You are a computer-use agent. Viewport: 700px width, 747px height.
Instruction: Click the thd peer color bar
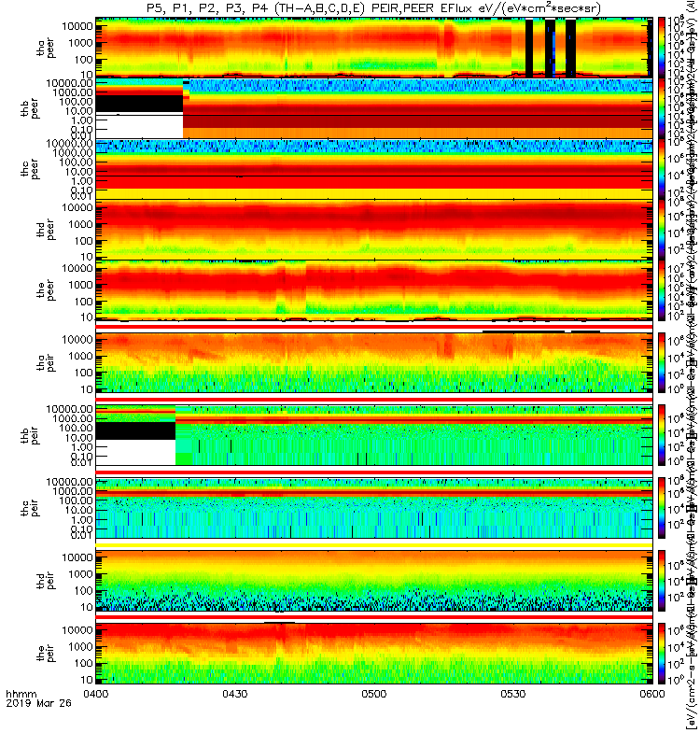pos(662,230)
